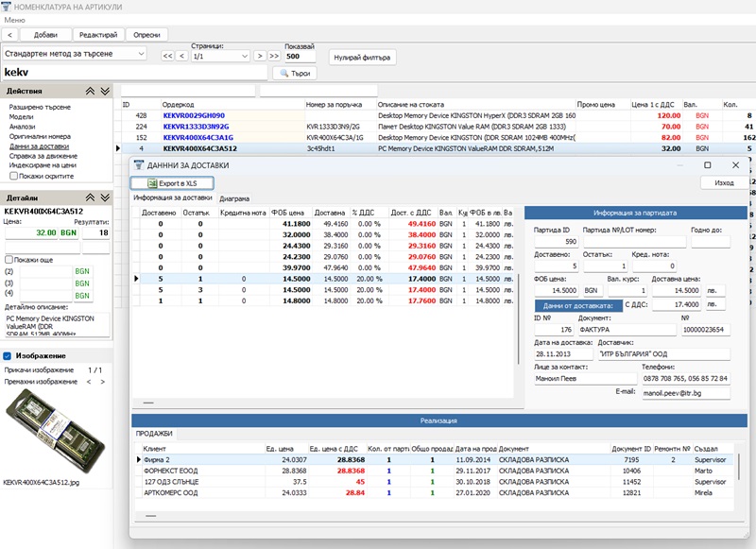756x549 pixels.
Task: Click Данни от доставката button
Action: [578, 305]
